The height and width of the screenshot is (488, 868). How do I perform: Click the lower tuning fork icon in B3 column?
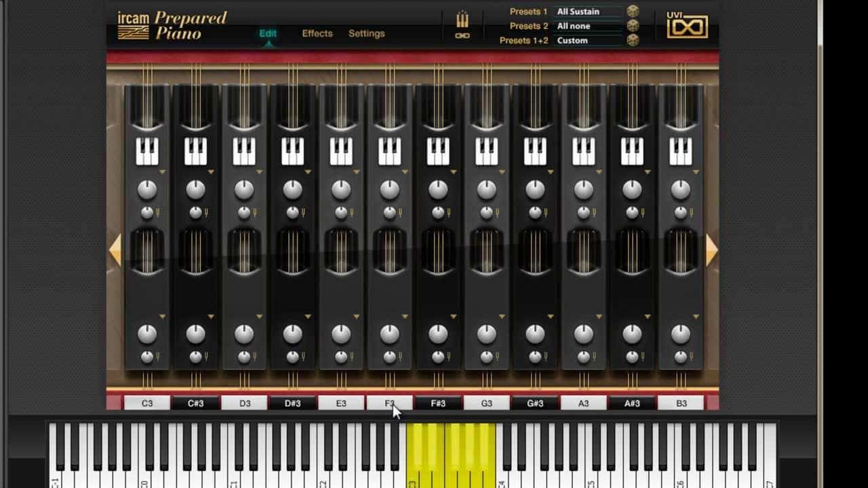click(692, 357)
